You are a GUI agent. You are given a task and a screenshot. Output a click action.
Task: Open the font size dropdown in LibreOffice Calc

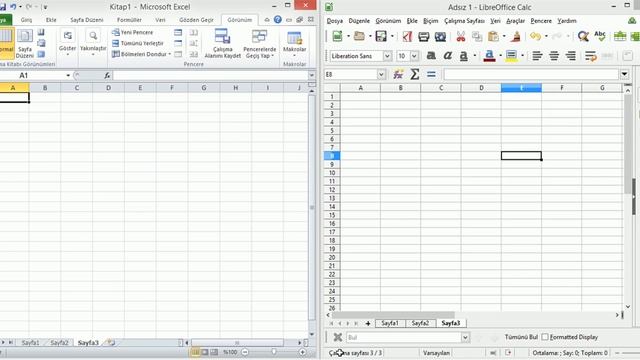tap(414, 56)
